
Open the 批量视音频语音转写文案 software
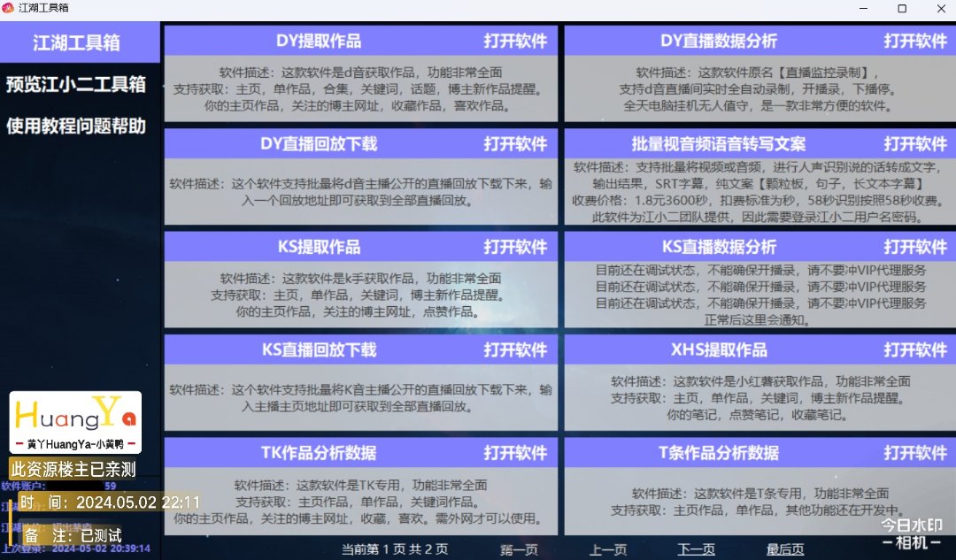pos(915,143)
